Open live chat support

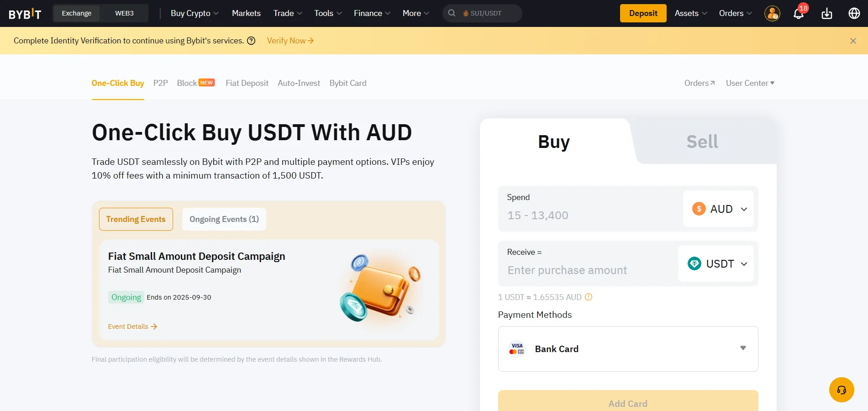[x=842, y=390]
